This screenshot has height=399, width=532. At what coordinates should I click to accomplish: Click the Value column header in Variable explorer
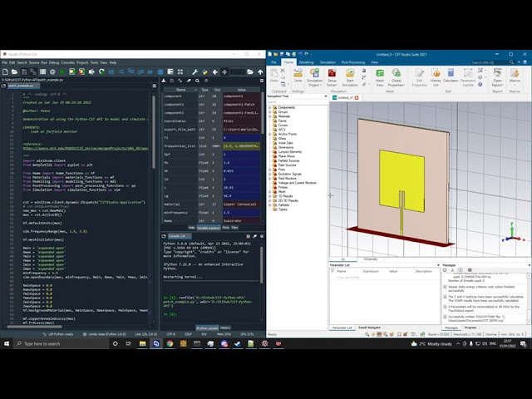(x=241, y=90)
